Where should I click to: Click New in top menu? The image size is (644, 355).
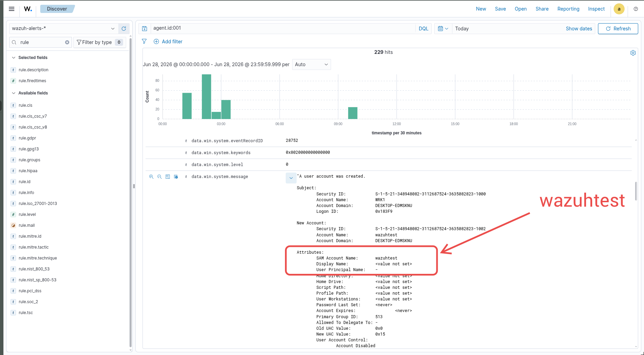point(481,9)
